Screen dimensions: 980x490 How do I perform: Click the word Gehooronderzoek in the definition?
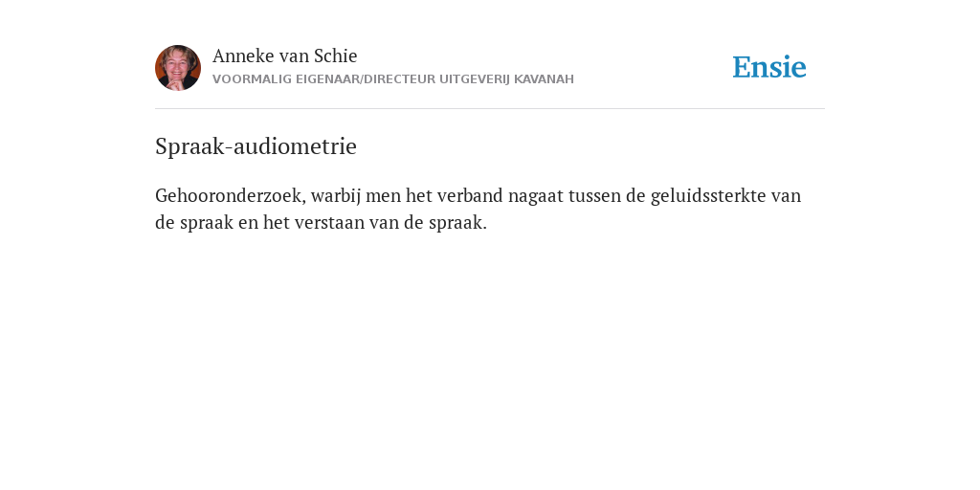coord(231,196)
